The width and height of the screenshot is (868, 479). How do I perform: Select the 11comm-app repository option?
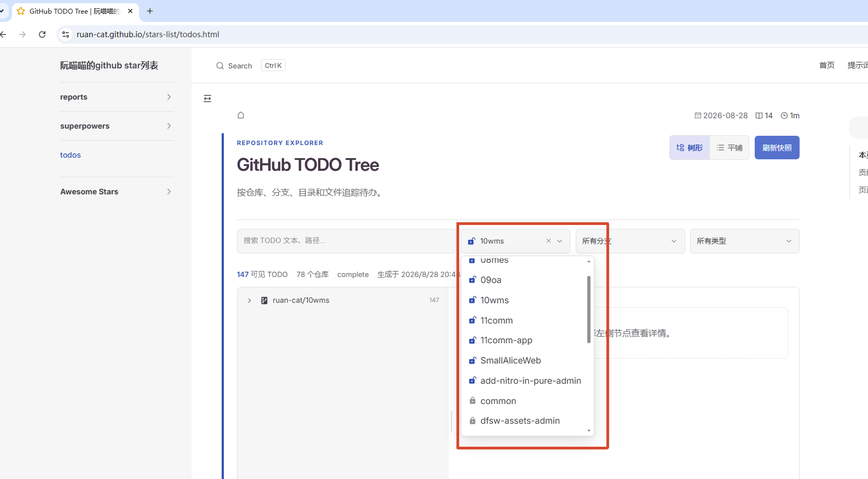point(524,340)
